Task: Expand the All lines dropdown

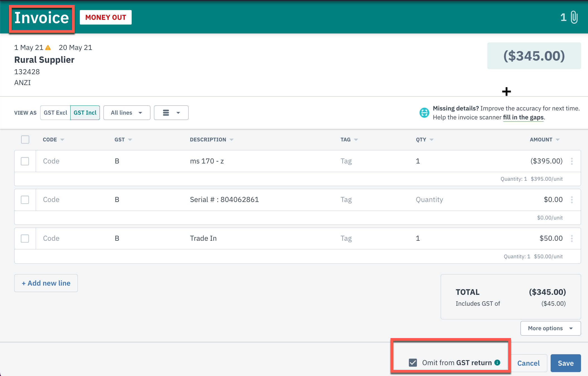Action: click(x=127, y=113)
